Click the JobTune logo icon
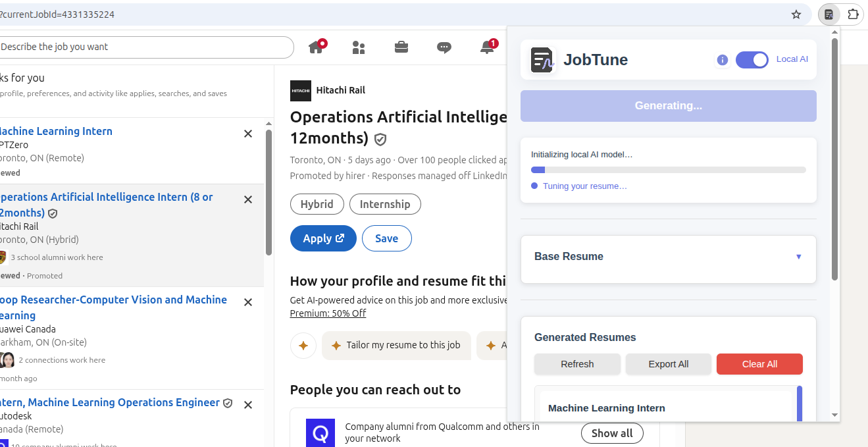 click(543, 60)
